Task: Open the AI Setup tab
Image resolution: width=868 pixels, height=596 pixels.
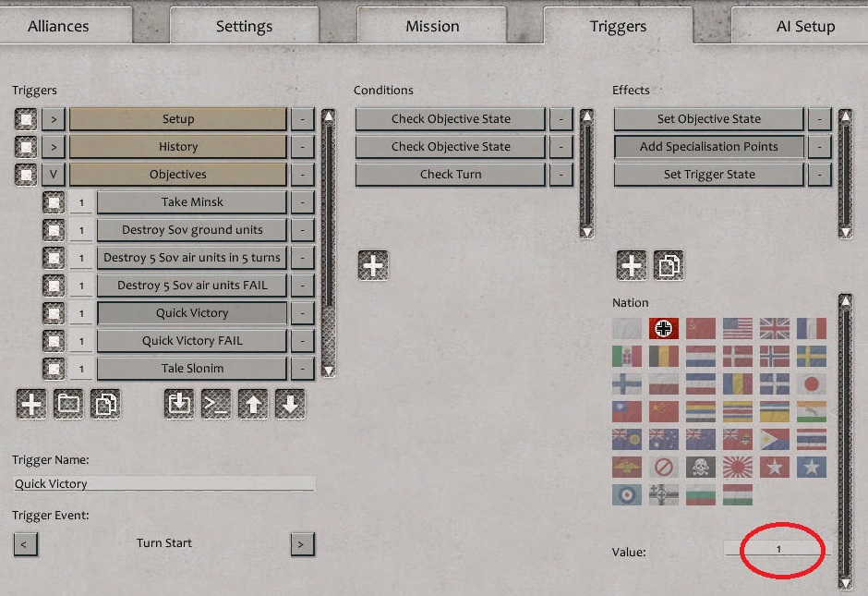Action: [805, 26]
